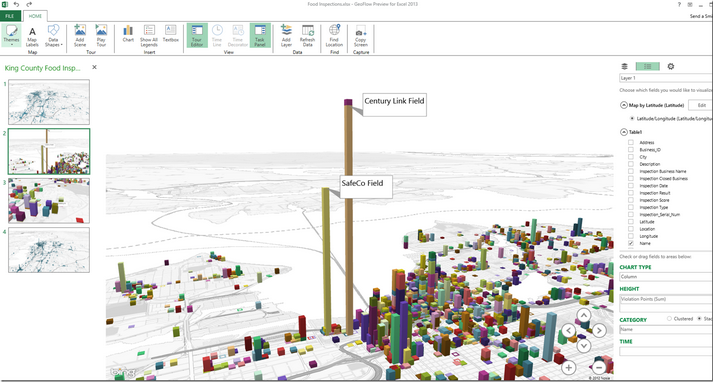Open the Data Shapes menu
The height and width of the screenshot is (382, 713).
(54, 36)
